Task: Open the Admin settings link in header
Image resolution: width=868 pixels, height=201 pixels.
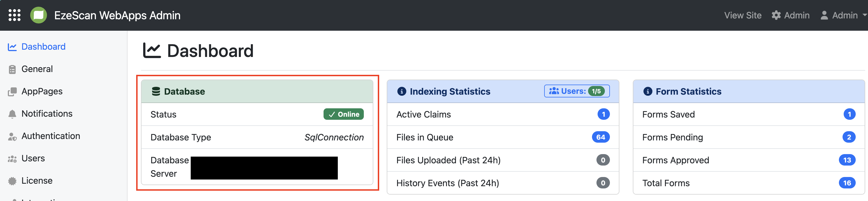Action: click(x=791, y=15)
